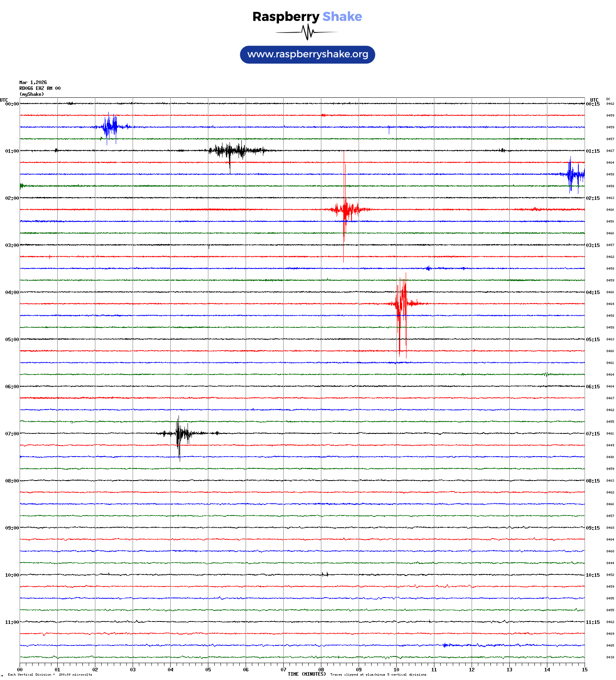This screenshot has height=680, width=616.
Task: Click the red seismic event on the 04:15 trace
Action: click(401, 303)
